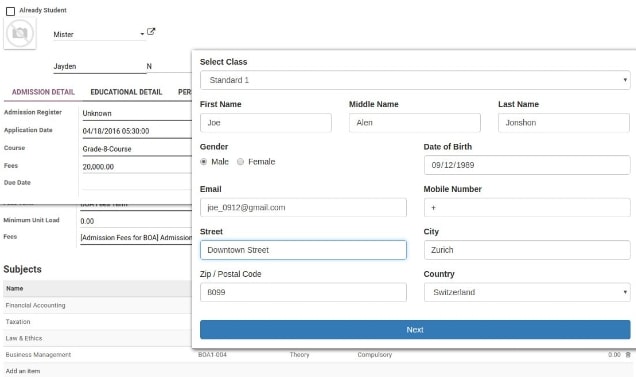This screenshot has width=636, height=377.
Task: Click the Email field
Action: point(303,208)
